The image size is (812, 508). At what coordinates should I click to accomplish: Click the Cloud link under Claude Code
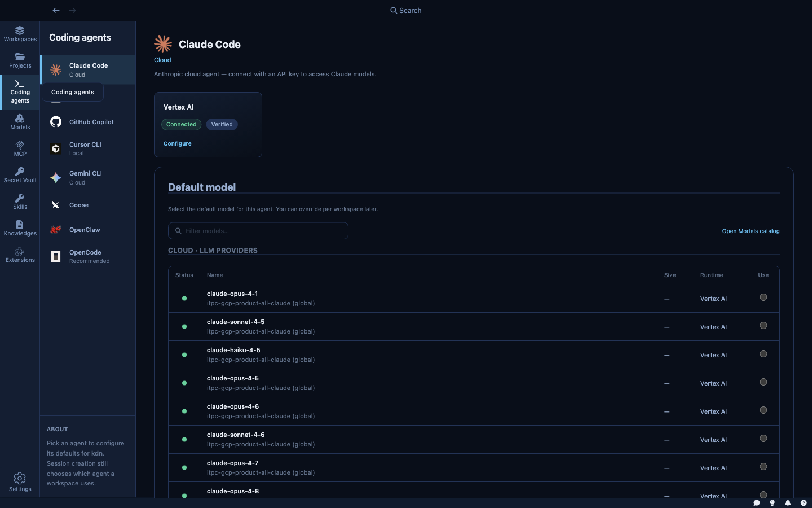[162, 60]
